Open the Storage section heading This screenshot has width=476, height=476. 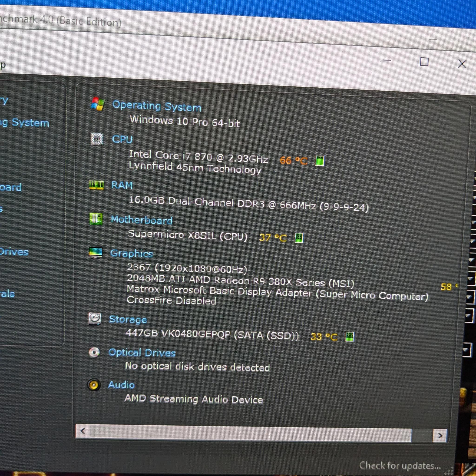(128, 319)
